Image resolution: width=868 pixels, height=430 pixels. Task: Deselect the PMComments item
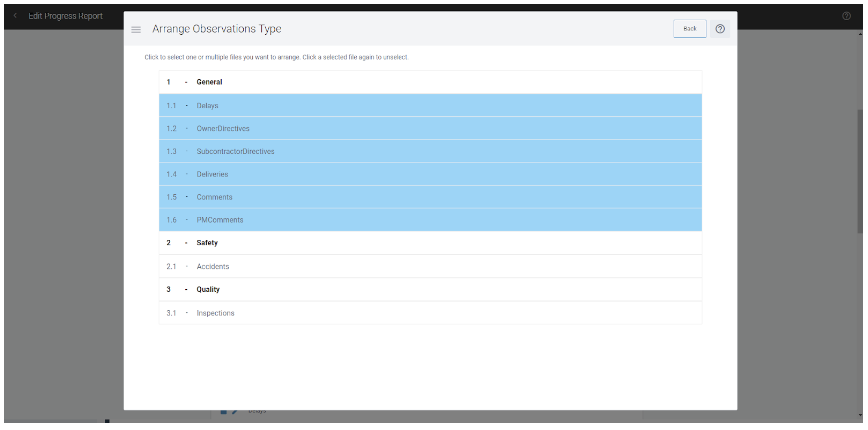430,220
